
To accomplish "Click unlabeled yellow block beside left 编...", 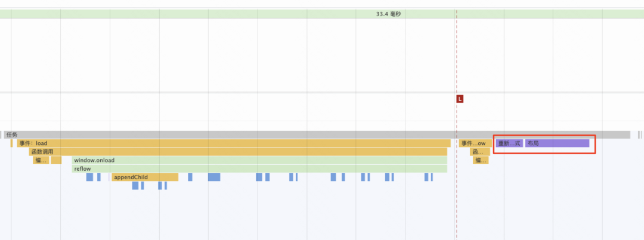I will pyautogui.click(x=56, y=160).
